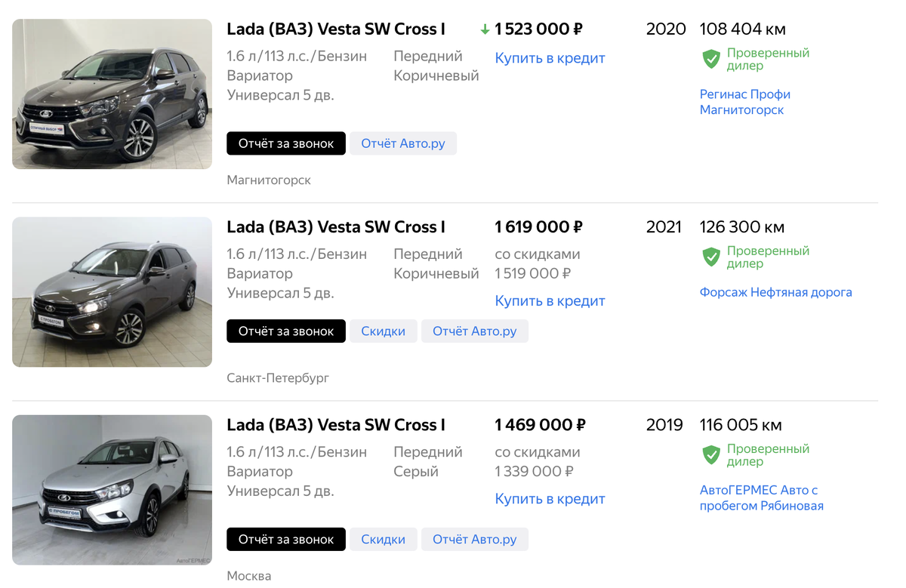Open the 2021 Lada Vesta SW Cross title
The image size is (906, 588).
(336, 227)
